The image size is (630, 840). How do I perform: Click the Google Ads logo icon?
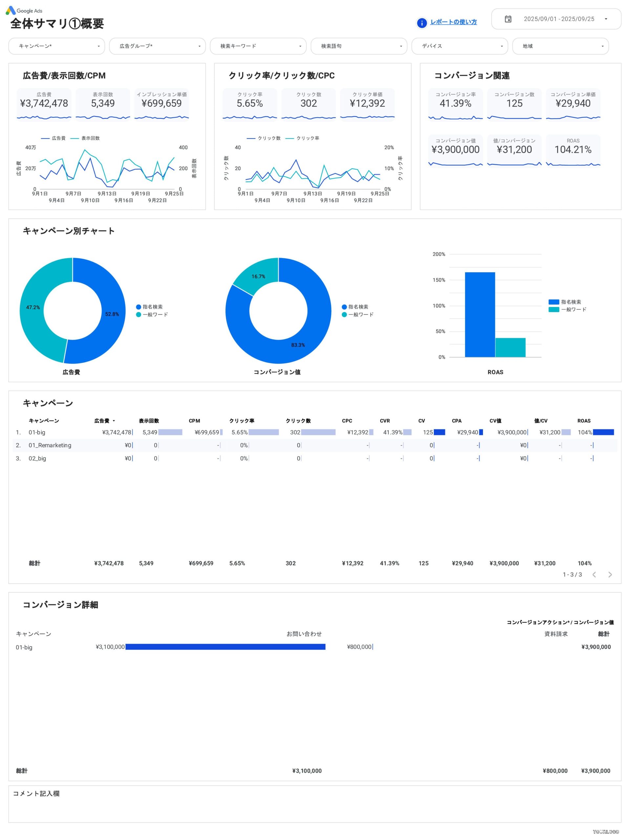(x=10, y=10)
